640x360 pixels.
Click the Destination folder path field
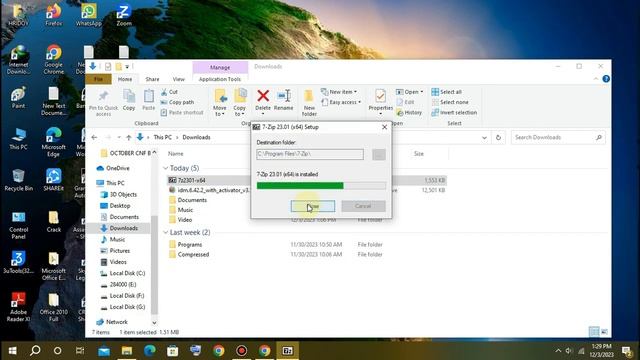310,154
